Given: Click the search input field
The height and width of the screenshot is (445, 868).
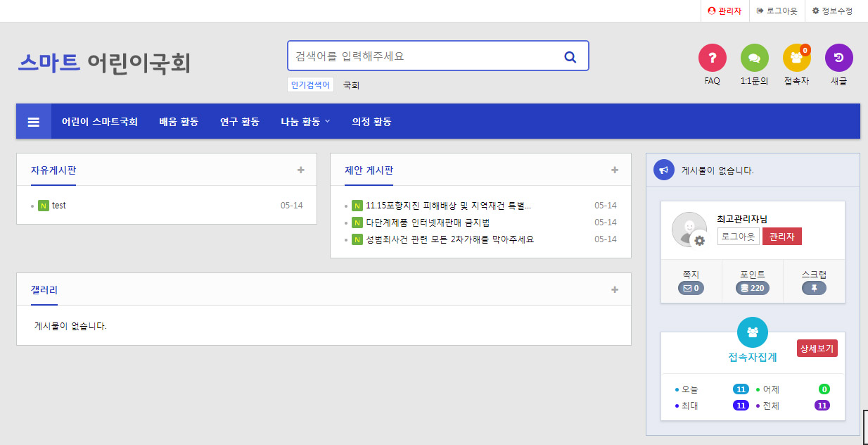Looking at the screenshot, I should point(422,56).
